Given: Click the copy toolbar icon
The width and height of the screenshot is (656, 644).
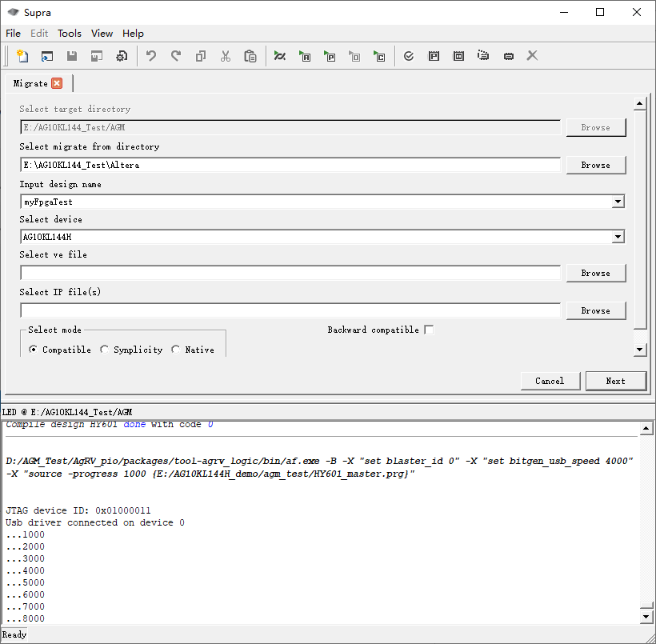Looking at the screenshot, I should click(x=201, y=56).
